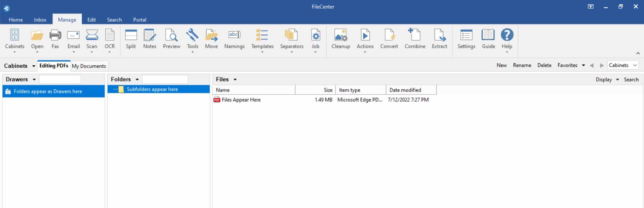
Task: Select the 'Folders appear as Drawers here' drawer
Action: [x=54, y=91]
